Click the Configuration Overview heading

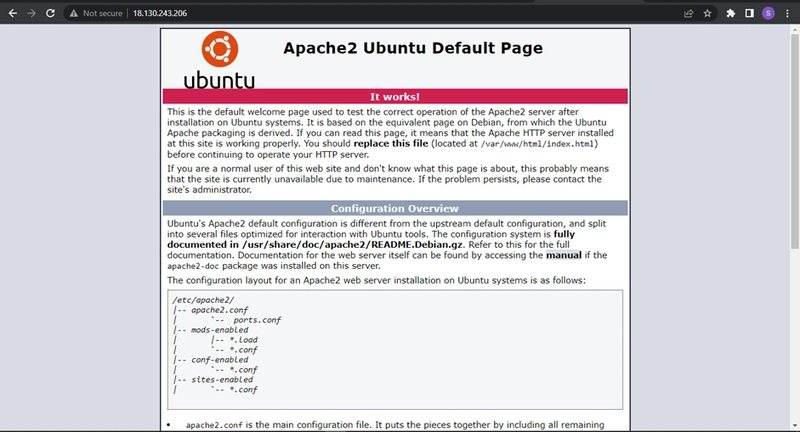[395, 208]
